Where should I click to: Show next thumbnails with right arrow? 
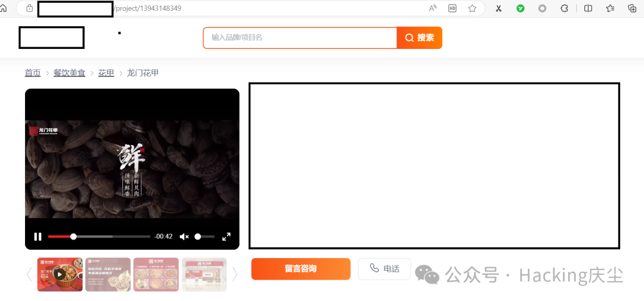pos(234,274)
